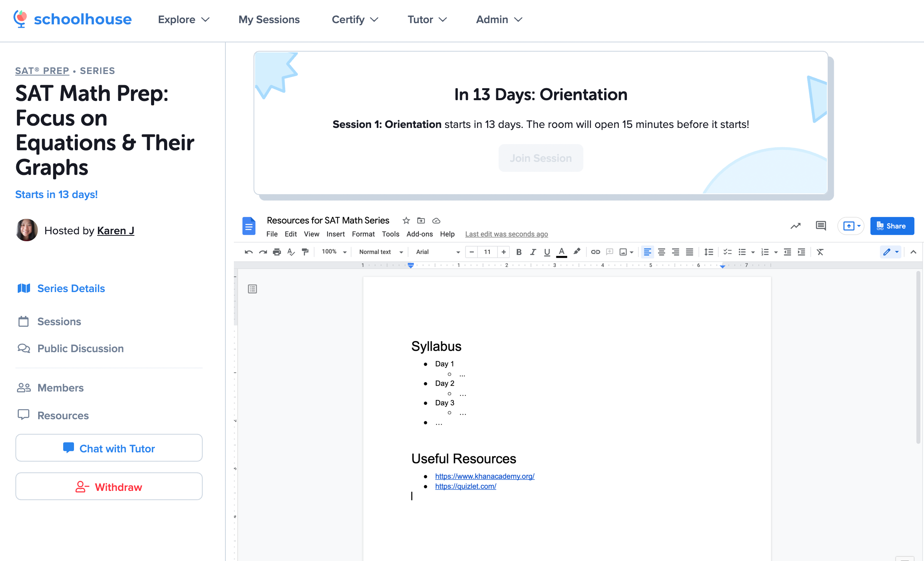
Task: Go to My Sessions
Action: coord(269,19)
